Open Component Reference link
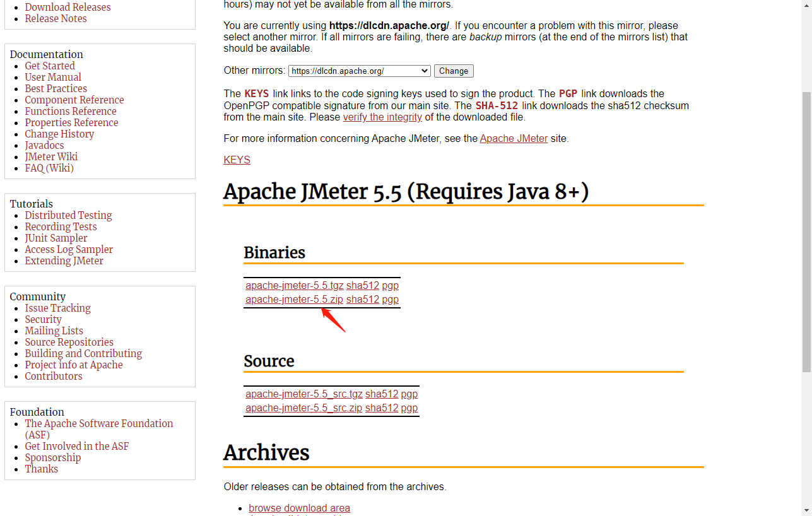 74,100
